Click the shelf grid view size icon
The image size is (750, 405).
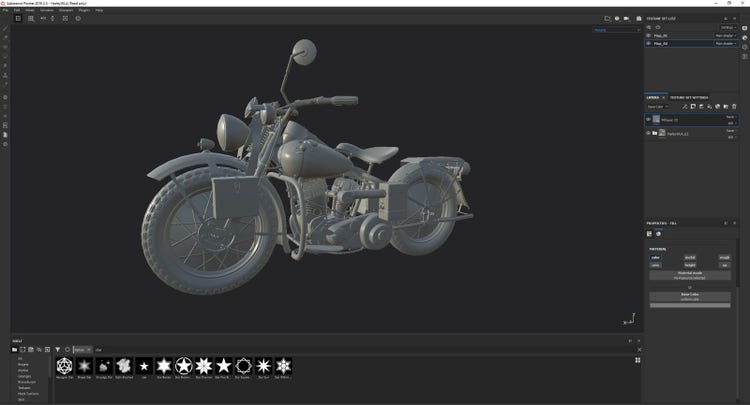[x=638, y=360]
